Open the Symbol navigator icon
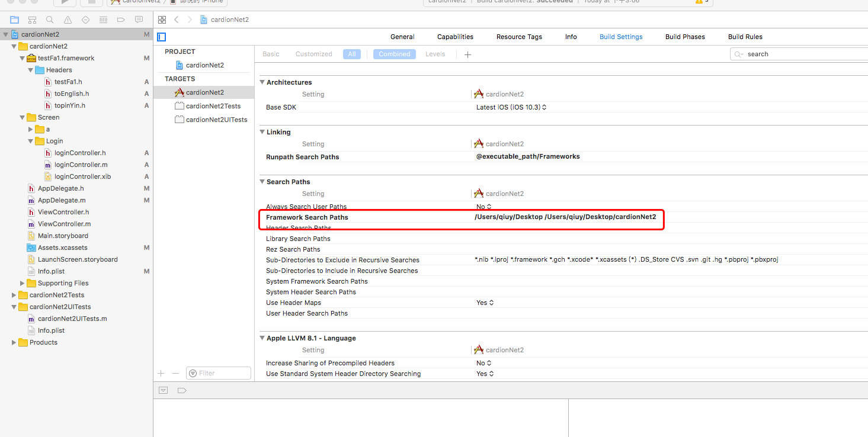868x437 pixels. click(32, 20)
